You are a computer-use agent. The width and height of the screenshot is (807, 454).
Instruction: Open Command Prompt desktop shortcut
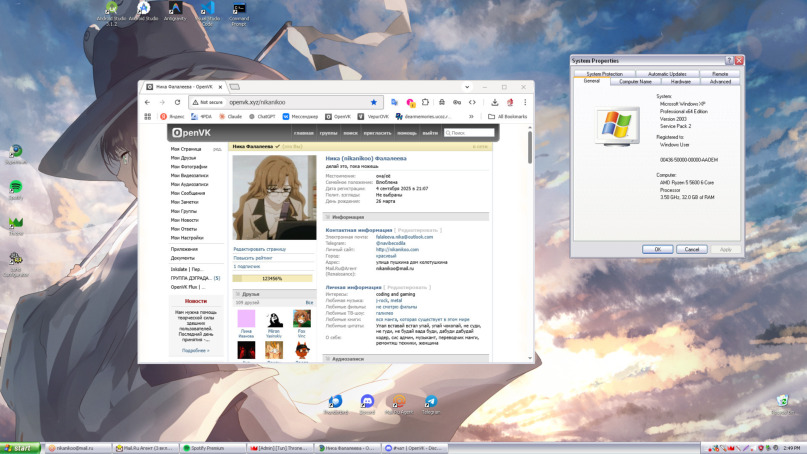(239, 12)
